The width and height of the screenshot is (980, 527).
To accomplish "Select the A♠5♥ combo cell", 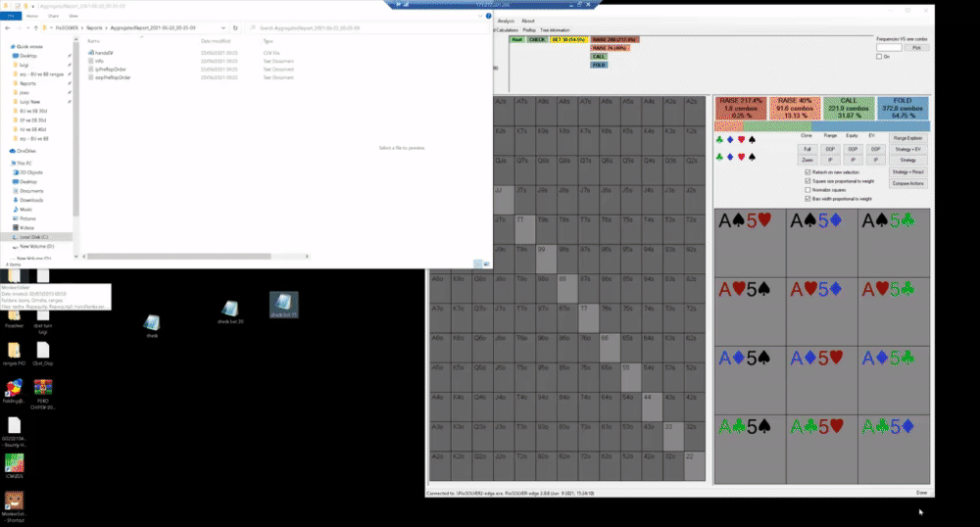I will (750, 244).
